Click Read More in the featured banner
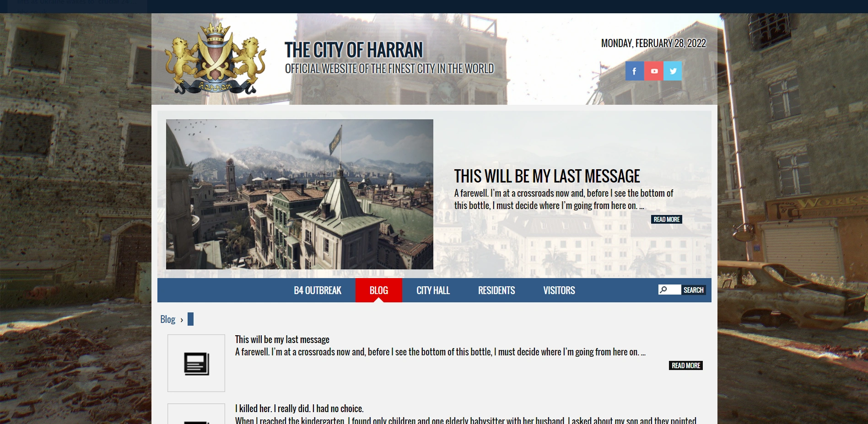 667,220
